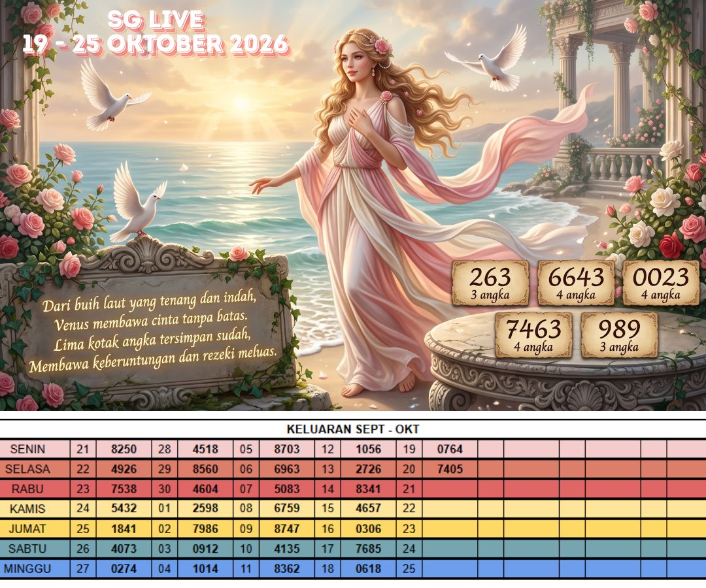706x588 pixels.
Task: Select the KAMIS row label
Action: [27, 509]
